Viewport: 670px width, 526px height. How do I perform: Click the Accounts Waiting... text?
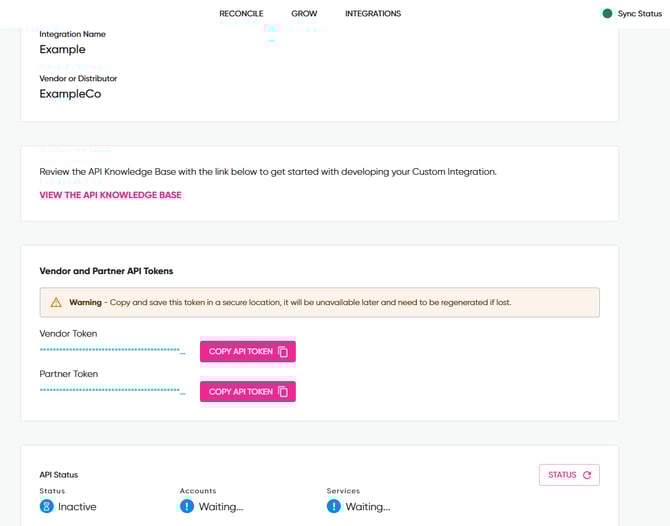tap(221, 507)
